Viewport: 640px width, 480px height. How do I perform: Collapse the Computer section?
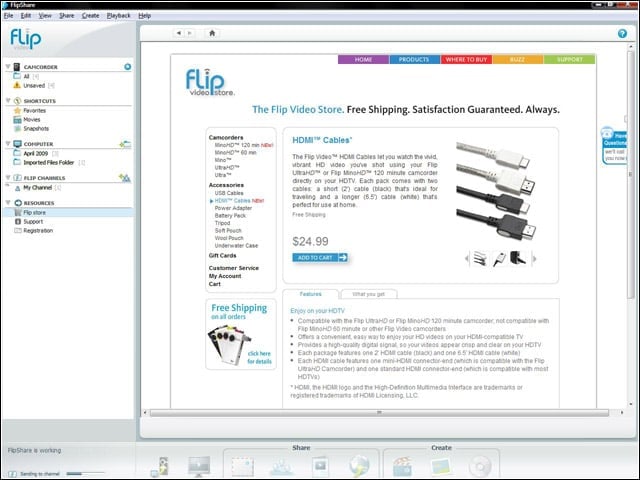pos(8,144)
